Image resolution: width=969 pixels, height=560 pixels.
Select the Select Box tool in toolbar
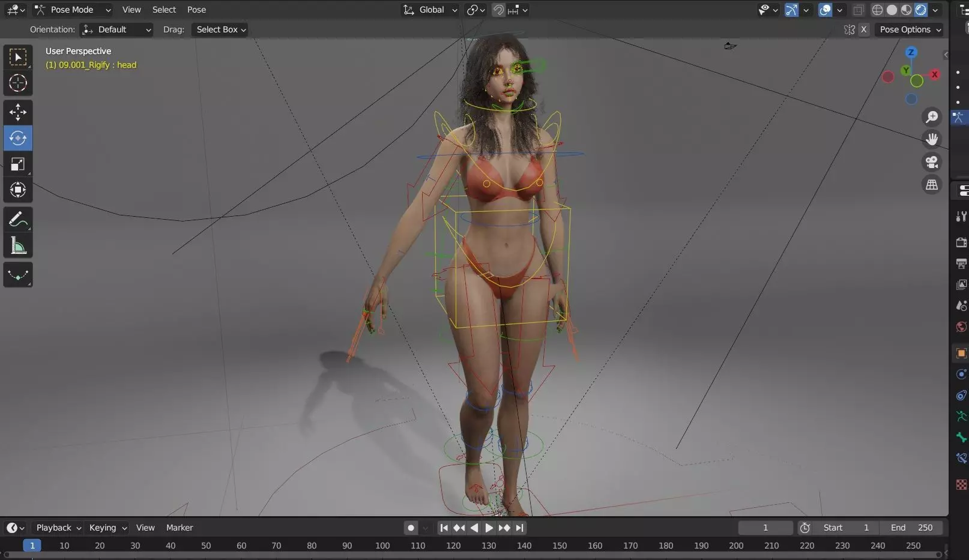[18, 57]
